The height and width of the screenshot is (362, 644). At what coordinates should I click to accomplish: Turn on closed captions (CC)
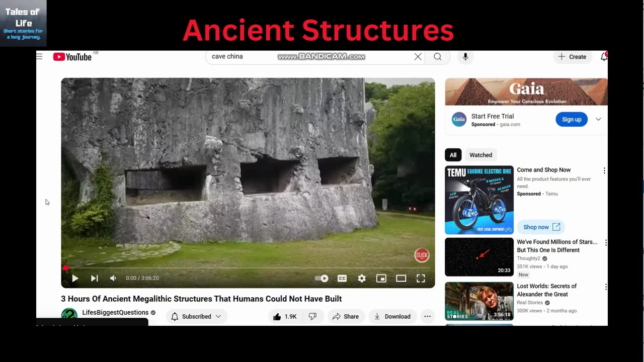342,278
